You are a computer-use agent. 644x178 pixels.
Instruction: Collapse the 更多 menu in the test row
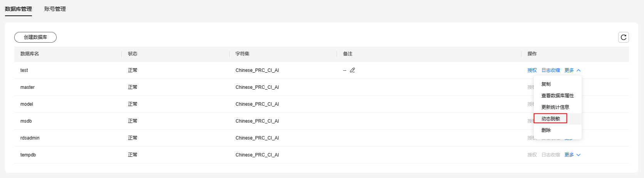click(x=572, y=70)
